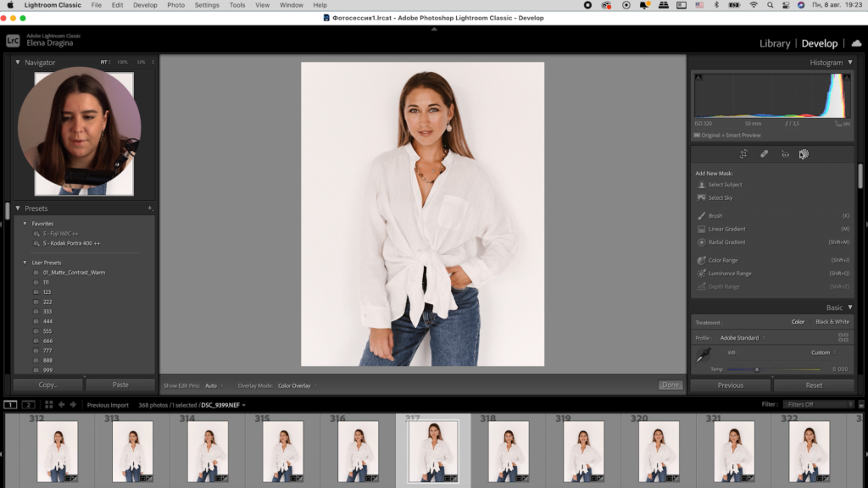Select the Spot Removal healing tool

pyautogui.click(x=764, y=154)
